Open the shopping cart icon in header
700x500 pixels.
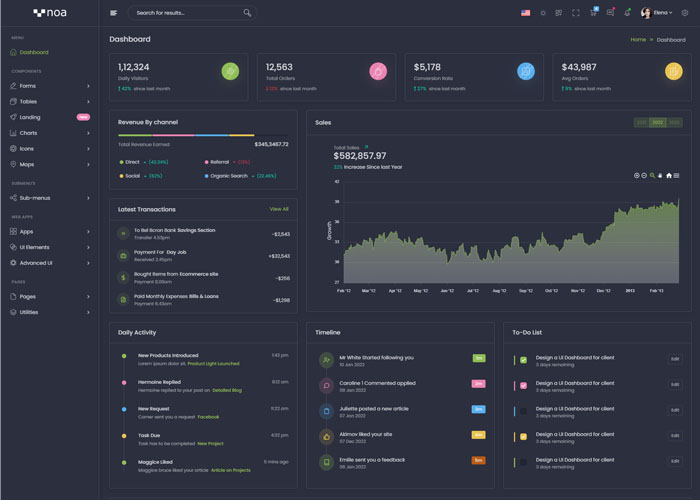pyautogui.click(x=593, y=13)
